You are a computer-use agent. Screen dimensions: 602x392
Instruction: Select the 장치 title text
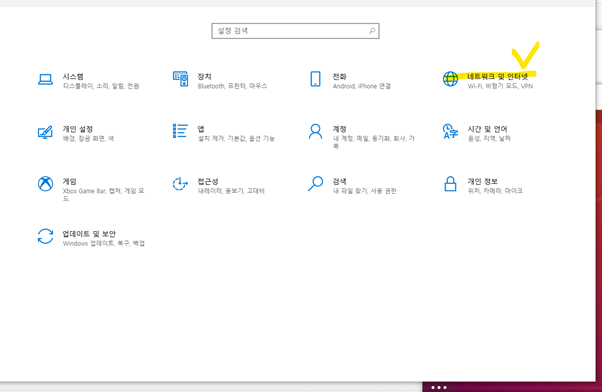click(x=205, y=76)
